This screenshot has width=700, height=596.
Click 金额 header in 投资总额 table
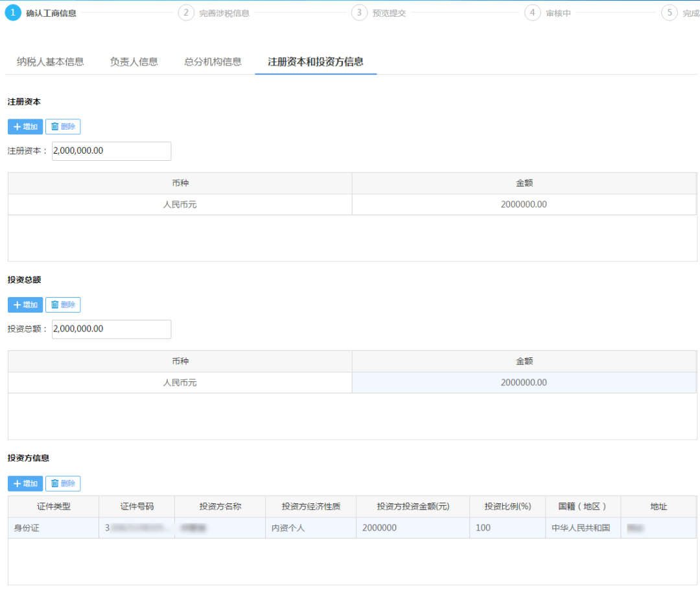pyautogui.click(x=524, y=361)
